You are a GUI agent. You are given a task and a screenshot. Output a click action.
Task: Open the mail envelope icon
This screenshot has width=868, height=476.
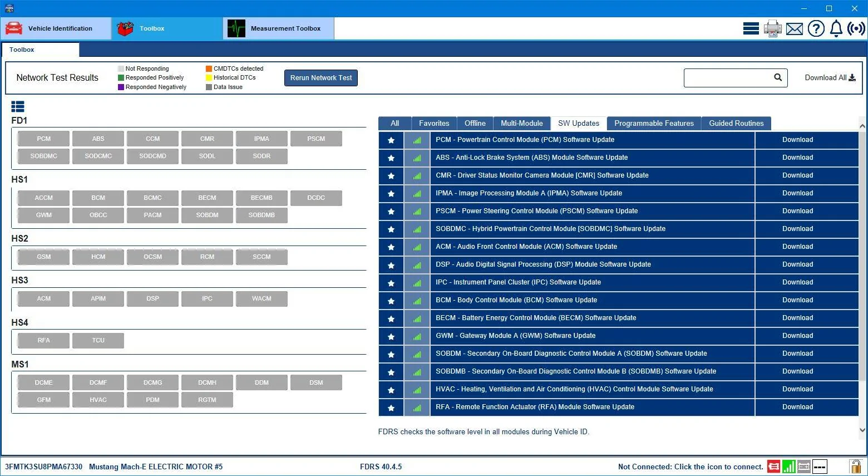pos(794,28)
